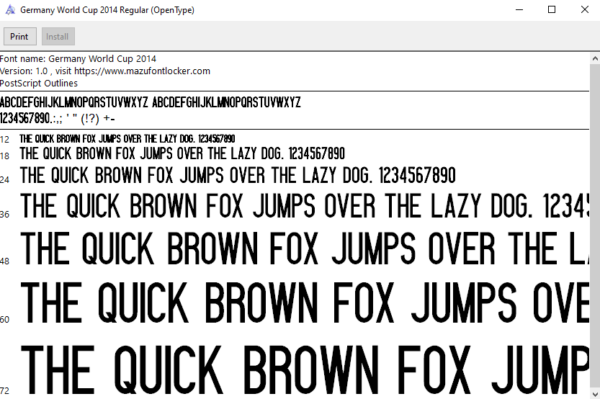
Task: Click the font viewer app icon in title bar
Action: [10, 10]
